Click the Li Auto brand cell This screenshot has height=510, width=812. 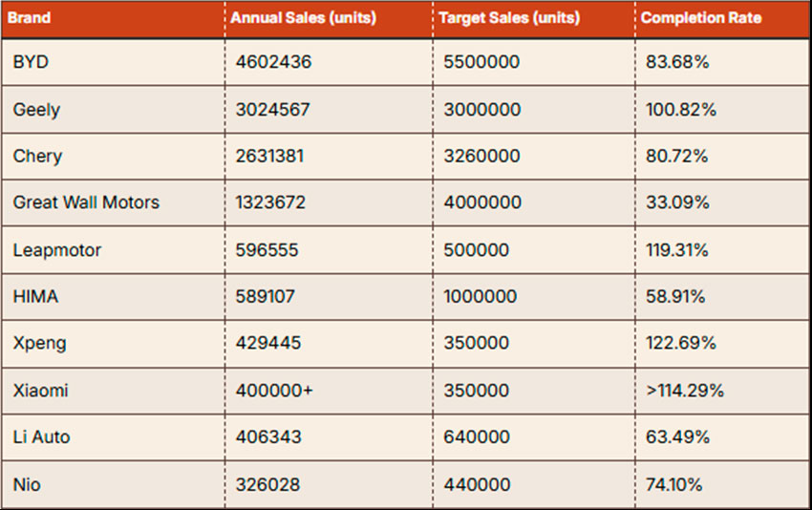[41, 436]
